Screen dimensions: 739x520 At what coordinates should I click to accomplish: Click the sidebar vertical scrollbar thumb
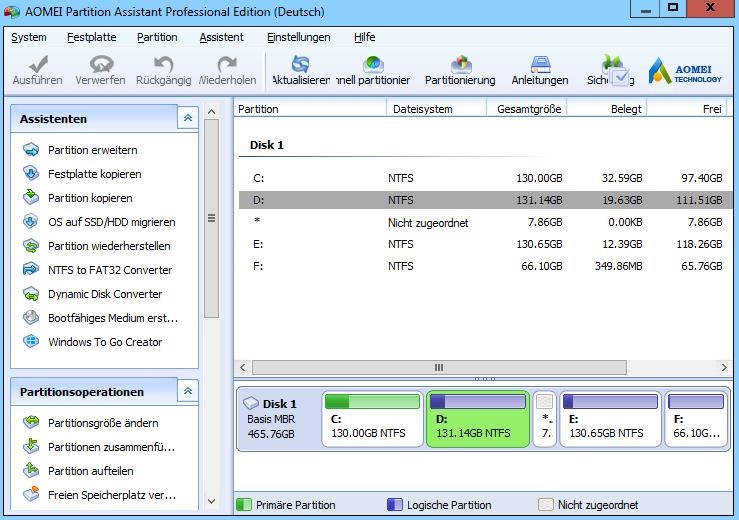(x=212, y=219)
